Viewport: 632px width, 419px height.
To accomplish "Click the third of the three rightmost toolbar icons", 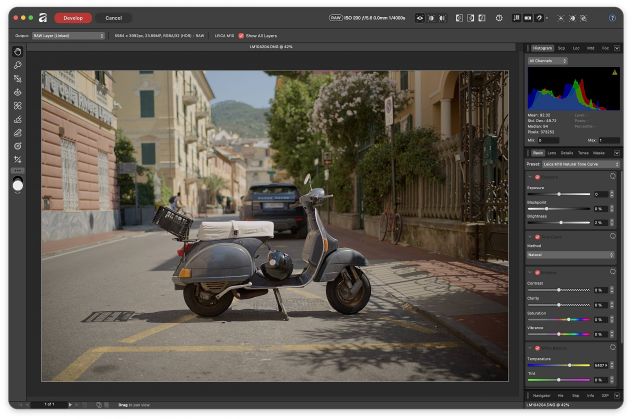I will (583, 18).
